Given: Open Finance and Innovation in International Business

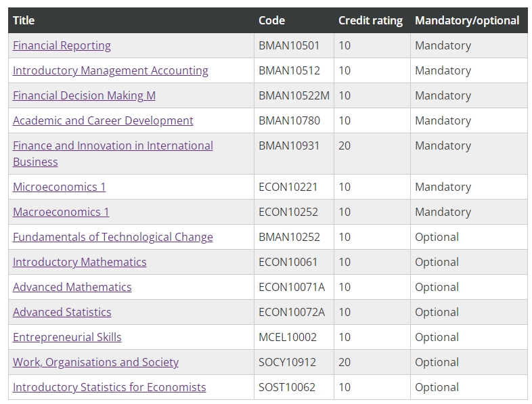Looking at the screenshot, I should click(x=113, y=154).
